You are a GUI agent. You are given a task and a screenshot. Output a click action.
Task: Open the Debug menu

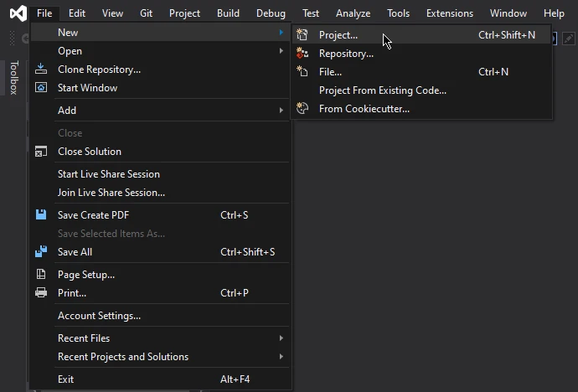[x=271, y=13]
